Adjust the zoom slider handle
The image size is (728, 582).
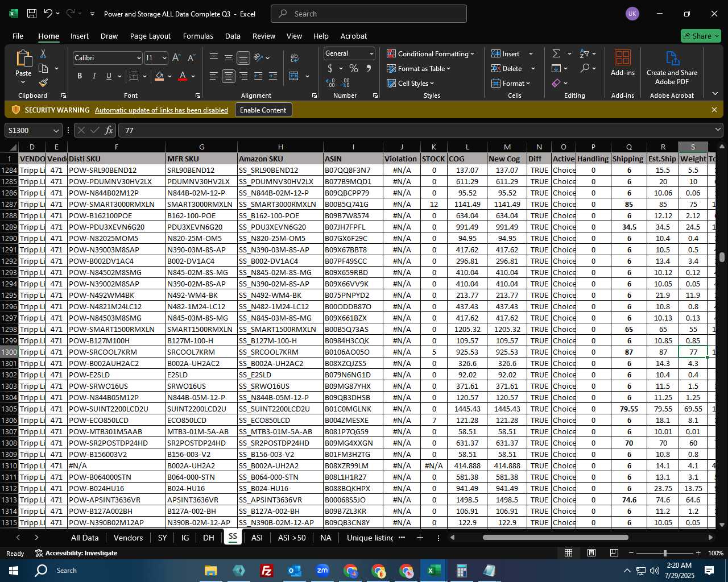click(664, 553)
